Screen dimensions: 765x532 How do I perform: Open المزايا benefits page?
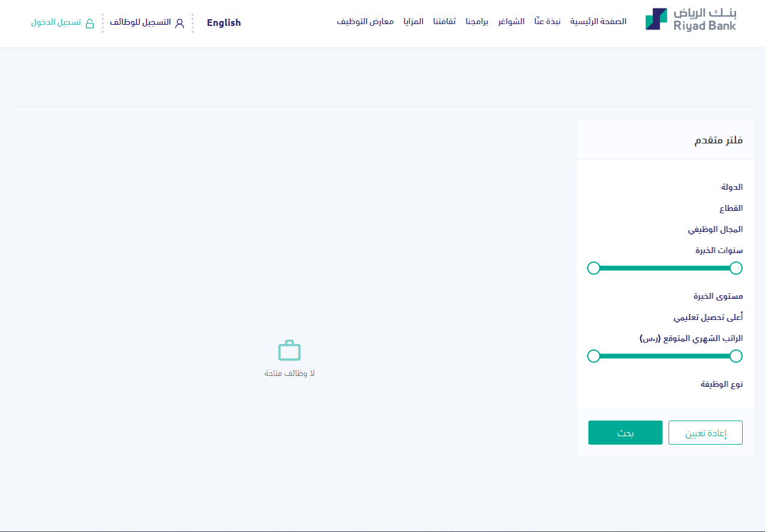pyautogui.click(x=414, y=22)
